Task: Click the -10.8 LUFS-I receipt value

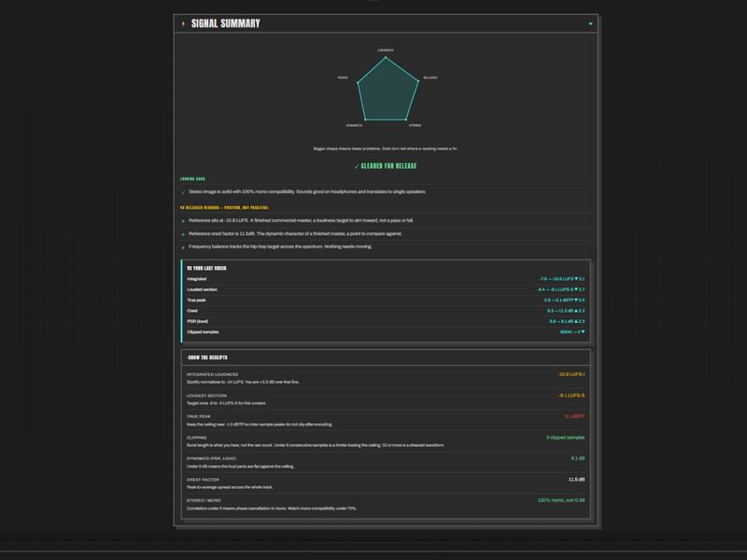Action: tap(571, 374)
